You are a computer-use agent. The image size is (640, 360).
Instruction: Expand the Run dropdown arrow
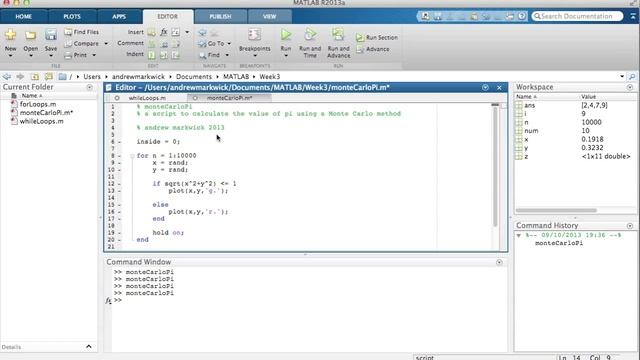pos(286,56)
